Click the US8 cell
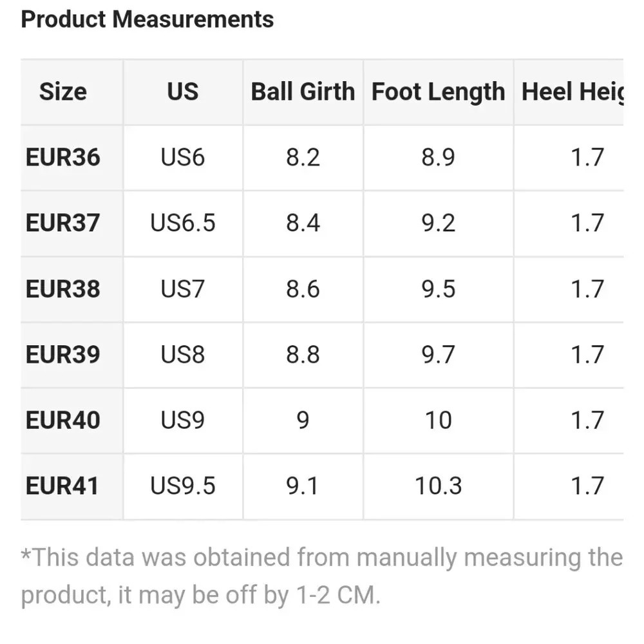The height and width of the screenshot is (644, 644). point(182,354)
